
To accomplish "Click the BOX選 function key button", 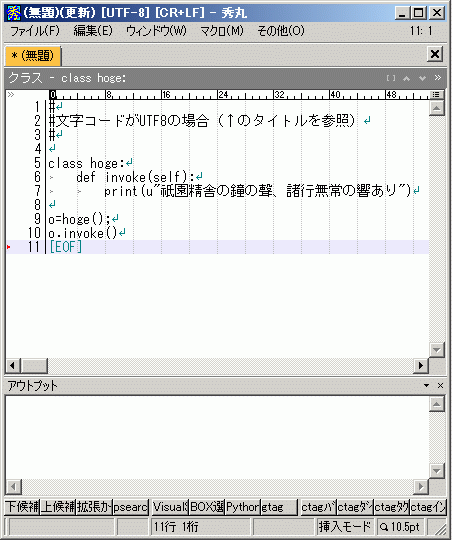I will [x=207, y=507].
